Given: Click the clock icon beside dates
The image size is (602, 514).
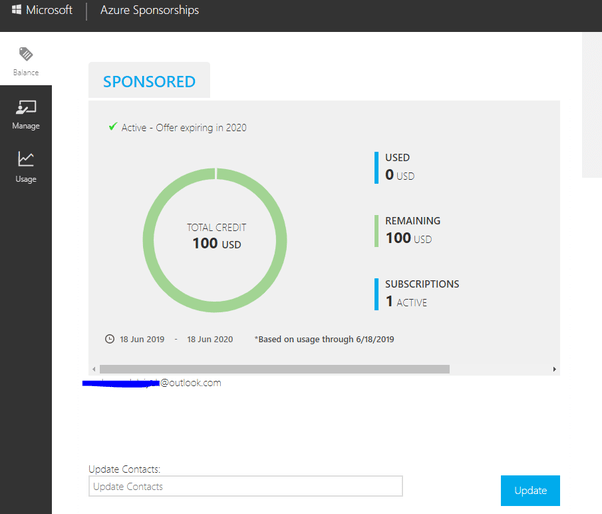Looking at the screenshot, I should coord(110,339).
